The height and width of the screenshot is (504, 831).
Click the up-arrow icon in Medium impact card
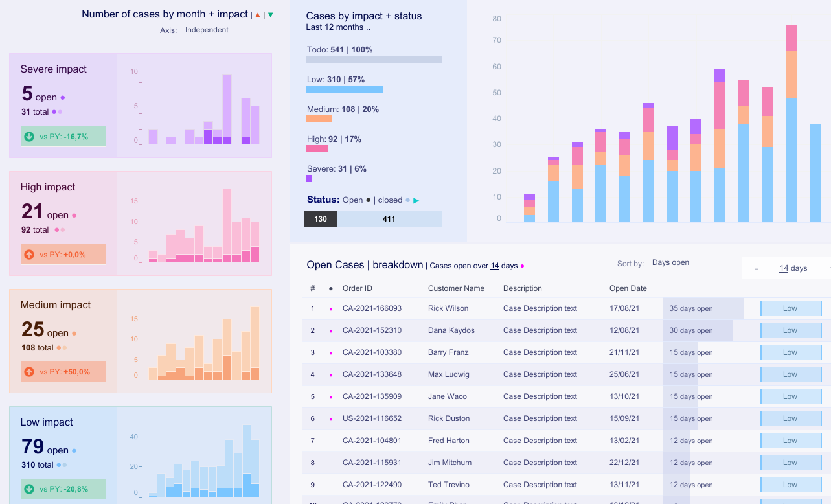tap(29, 372)
